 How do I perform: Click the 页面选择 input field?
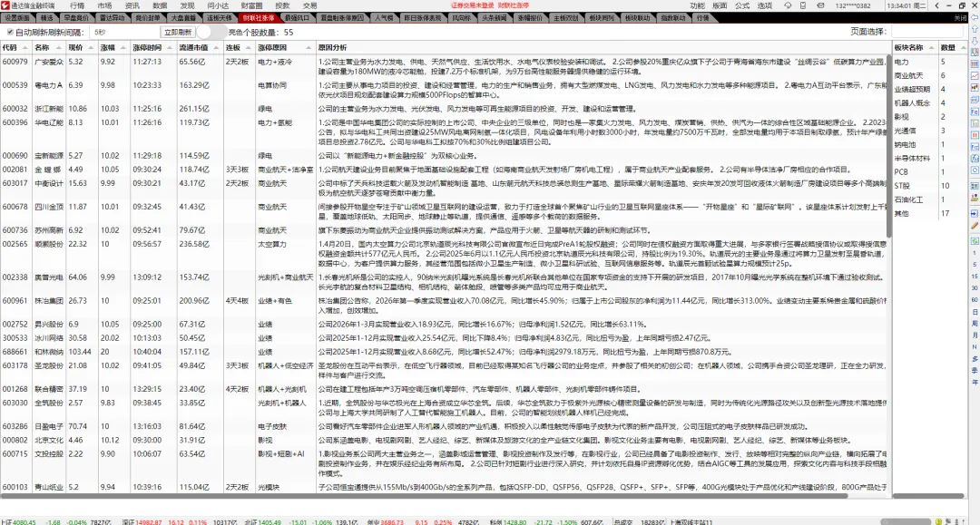point(926,31)
